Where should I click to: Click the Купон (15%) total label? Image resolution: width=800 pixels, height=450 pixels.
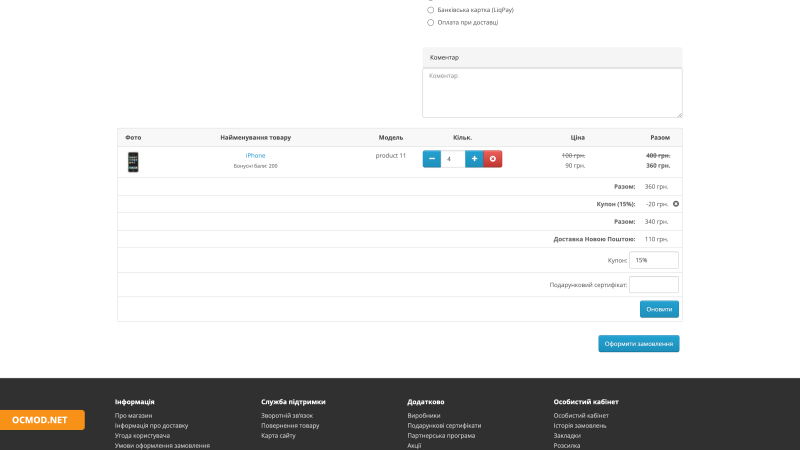pyautogui.click(x=615, y=204)
